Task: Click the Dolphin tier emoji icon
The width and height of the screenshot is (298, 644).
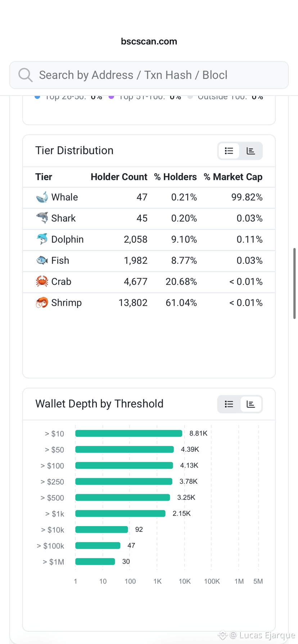Action: click(x=42, y=239)
